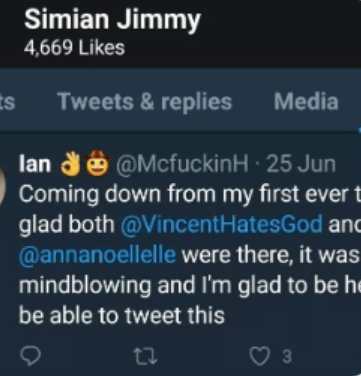Click the Simian Jimmy header title
Viewport: 361px width, 376px height.
(x=112, y=20)
